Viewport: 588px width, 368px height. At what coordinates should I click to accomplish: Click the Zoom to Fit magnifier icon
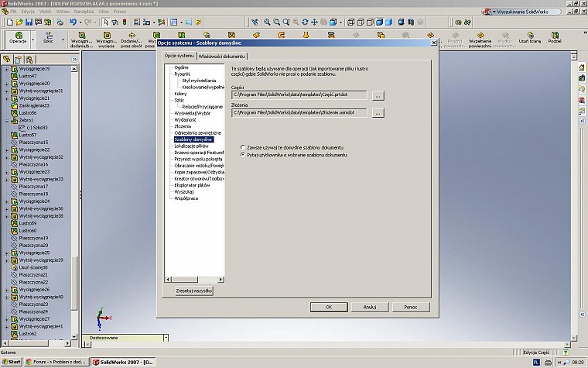point(267,22)
